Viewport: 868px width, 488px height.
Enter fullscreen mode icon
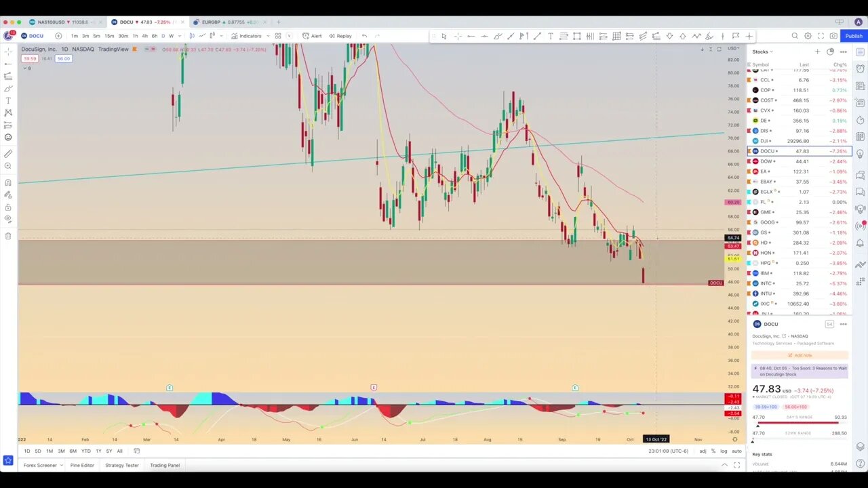tap(821, 36)
